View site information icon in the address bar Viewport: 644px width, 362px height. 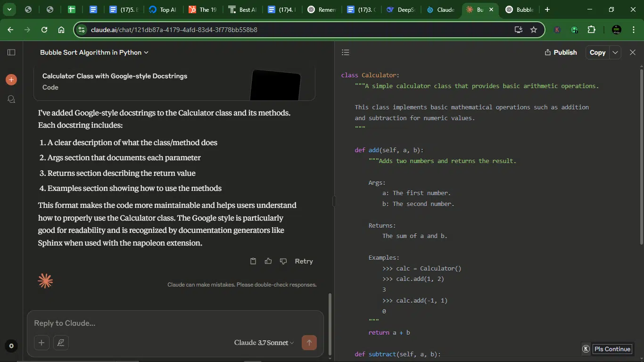click(x=82, y=30)
